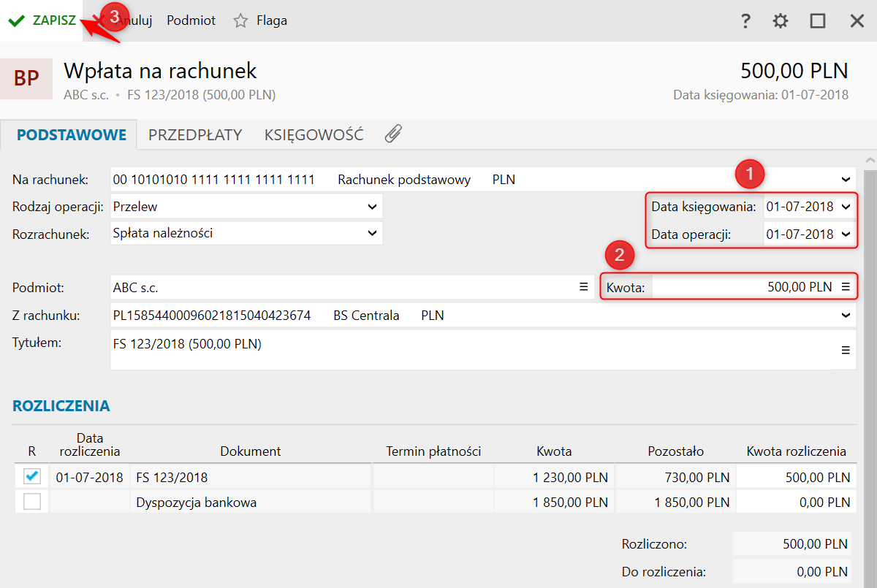Open settings with the gear icon
The height and width of the screenshot is (588, 877).
781,20
